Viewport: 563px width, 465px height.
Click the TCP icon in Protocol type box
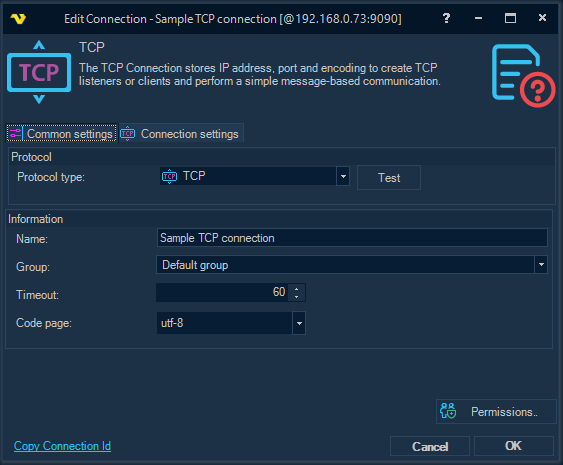click(169, 176)
